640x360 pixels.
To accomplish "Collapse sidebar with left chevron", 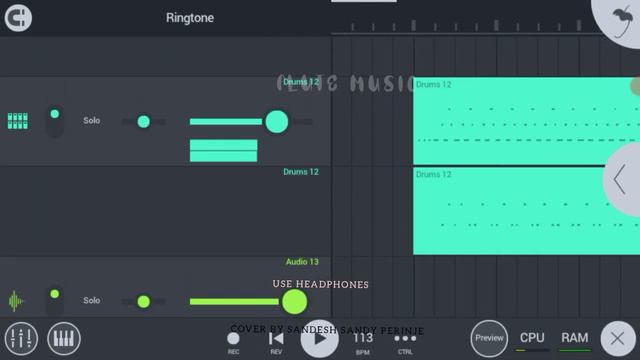I will pyautogui.click(x=622, y=180).
